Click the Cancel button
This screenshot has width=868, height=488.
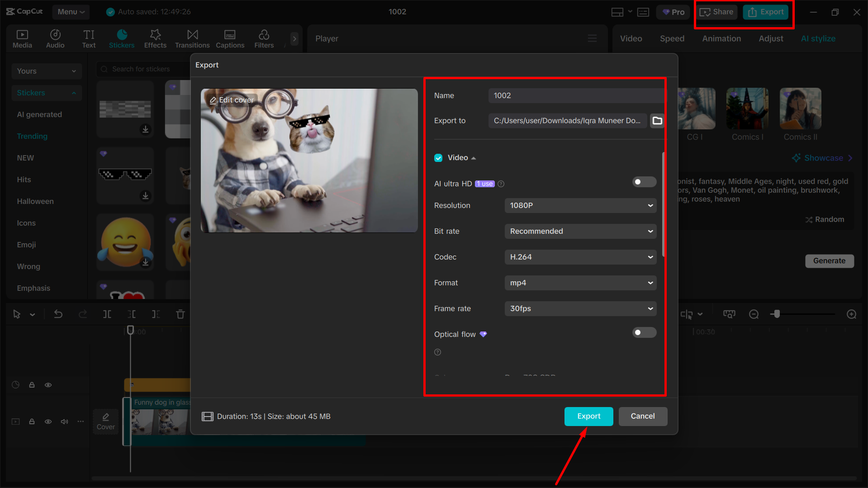click(x=643, y=416)
